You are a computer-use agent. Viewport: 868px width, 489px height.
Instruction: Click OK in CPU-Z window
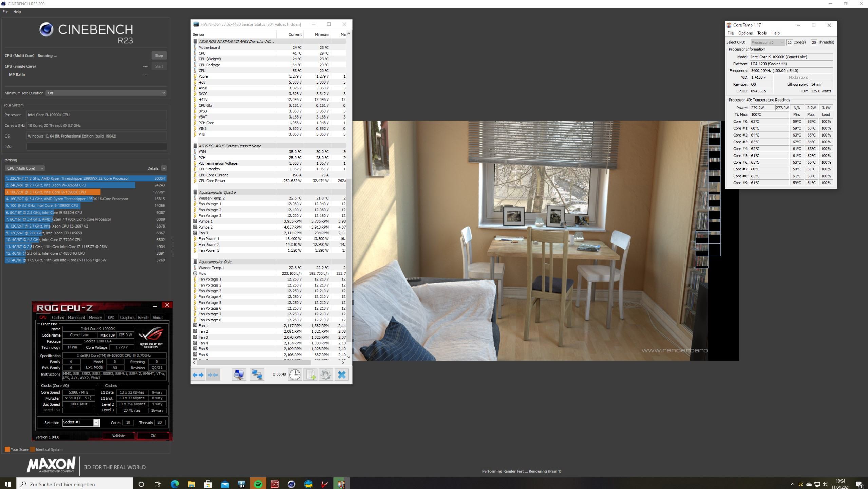153,436
